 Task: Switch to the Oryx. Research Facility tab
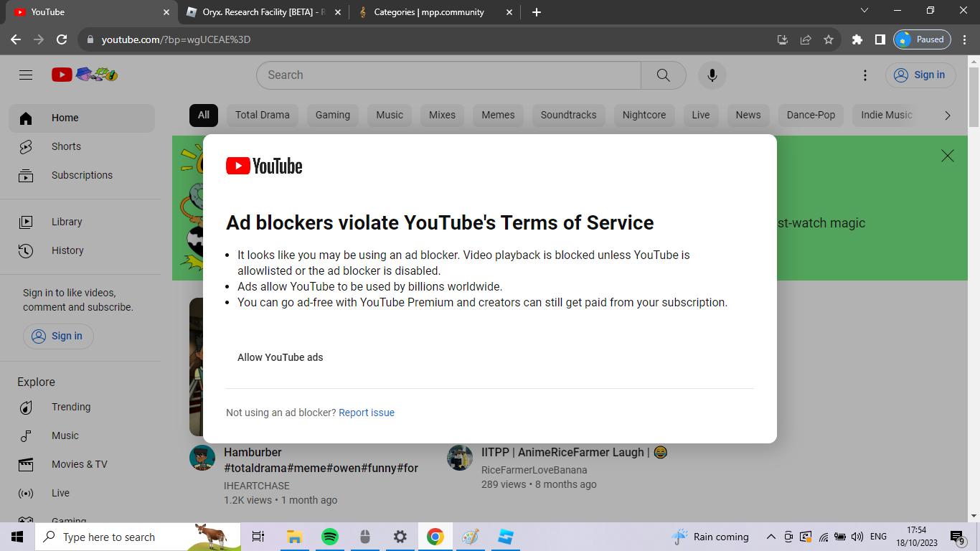[x=263, y=12]
